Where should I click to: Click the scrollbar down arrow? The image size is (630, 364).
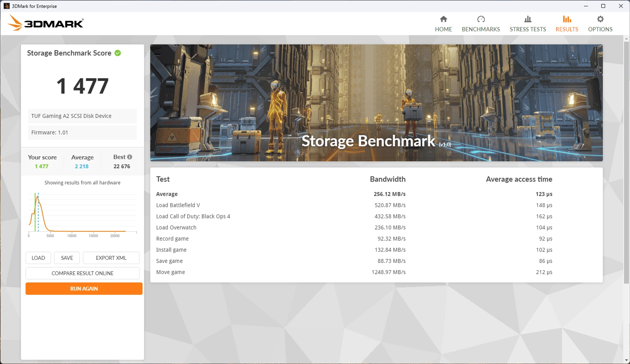(626, 361)
